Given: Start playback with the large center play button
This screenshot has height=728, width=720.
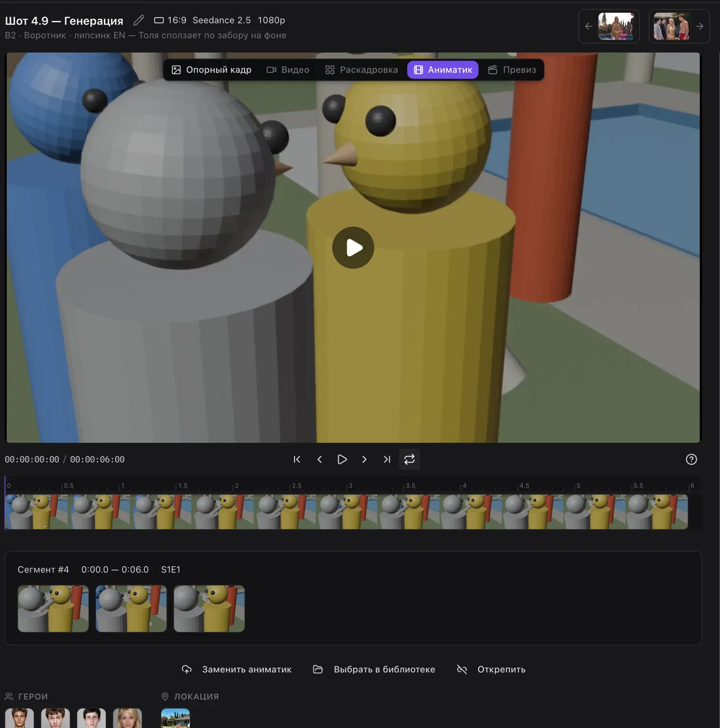Looking at the screenshot, I should tap(353, 248).
